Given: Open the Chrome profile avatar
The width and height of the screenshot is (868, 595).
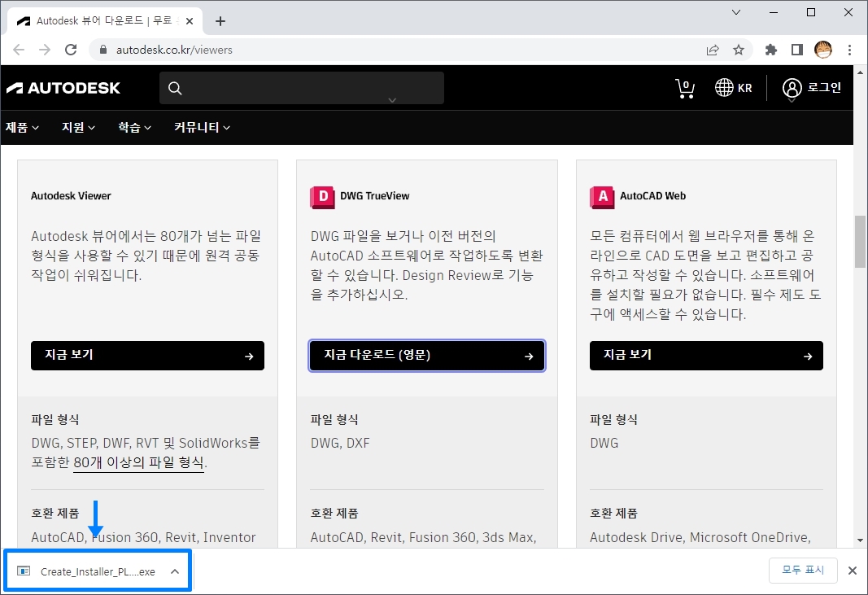Looking at the screenshot, I should [823, 50].
